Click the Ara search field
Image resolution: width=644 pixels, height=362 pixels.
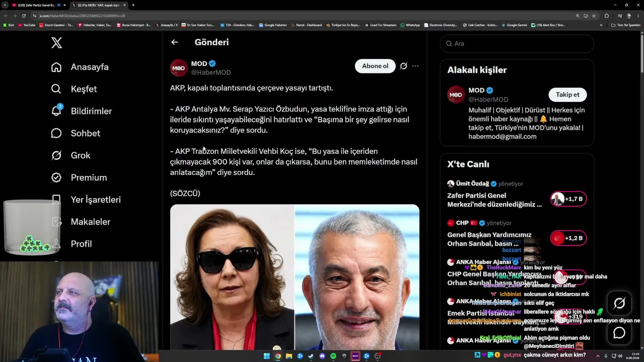pos(517,44)
